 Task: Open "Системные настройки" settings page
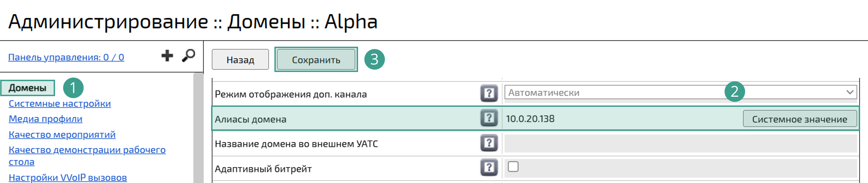[59, 104]
